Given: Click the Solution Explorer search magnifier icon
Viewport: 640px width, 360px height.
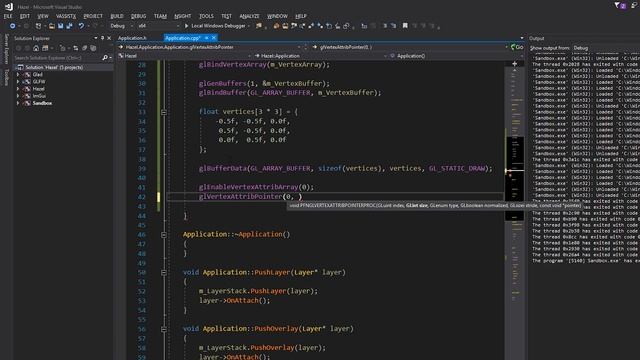Looking at the screenshot, I should click(x=105, y=58).
